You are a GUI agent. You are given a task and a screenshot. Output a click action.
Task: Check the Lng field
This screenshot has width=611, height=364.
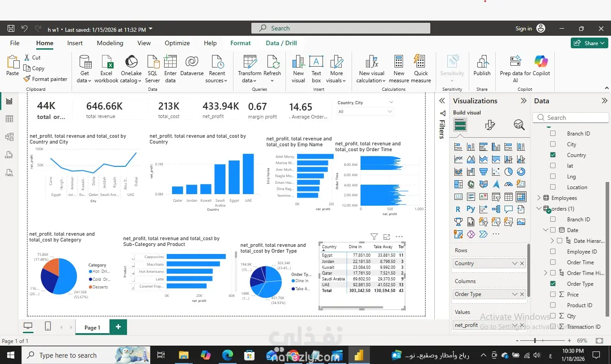click(553, 177)
